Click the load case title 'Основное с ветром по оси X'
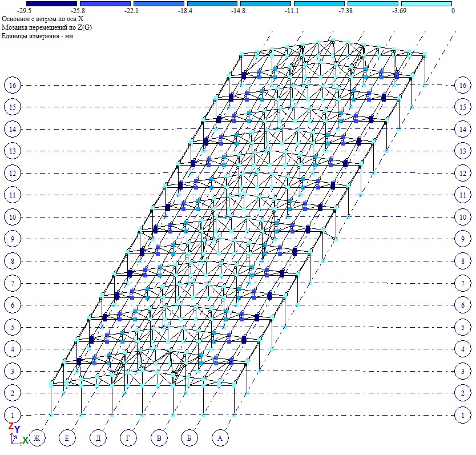This screenshot has height=455, width=476. click(x=43, y=18)
